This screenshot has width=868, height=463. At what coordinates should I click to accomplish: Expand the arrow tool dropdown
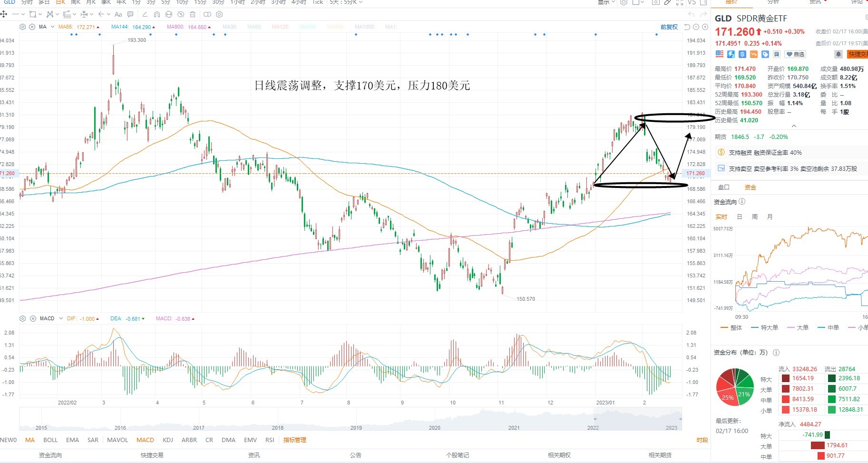coord(108,14)
